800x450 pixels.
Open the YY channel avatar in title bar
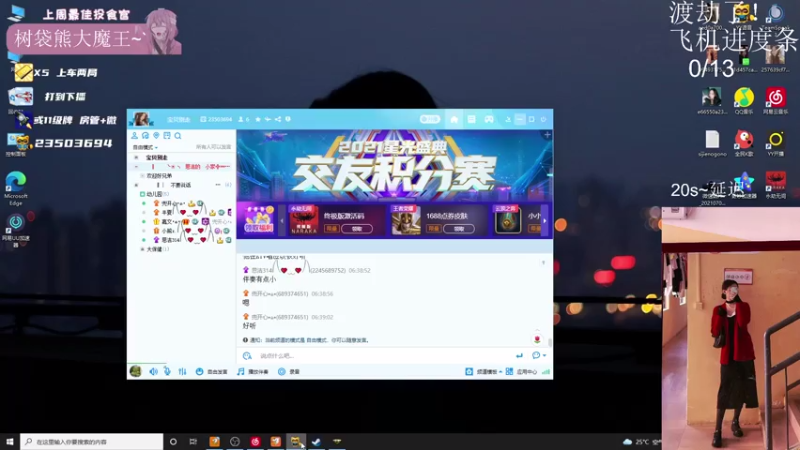coord(141,119)
